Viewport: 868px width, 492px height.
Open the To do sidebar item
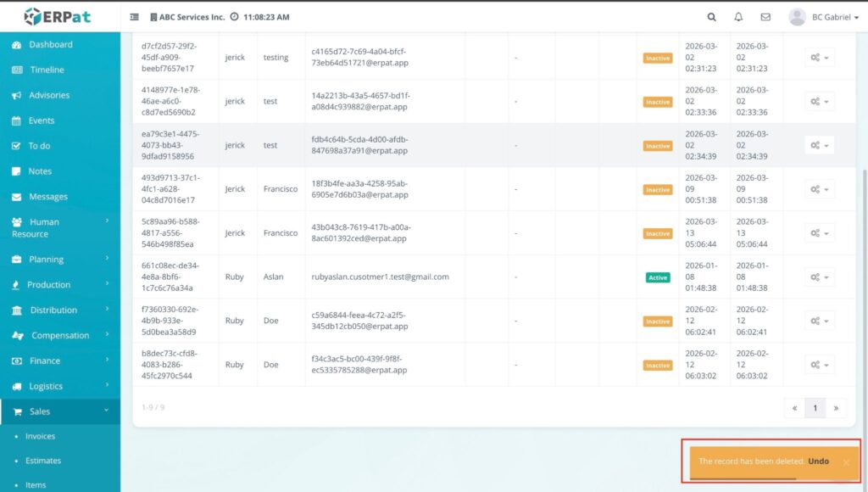point(39,146)
